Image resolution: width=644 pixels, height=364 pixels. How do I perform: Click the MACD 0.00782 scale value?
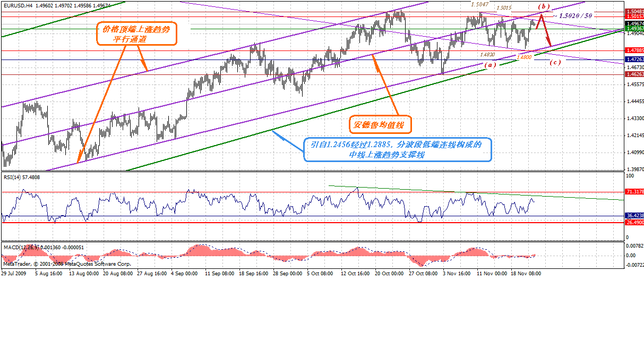(635, 246)
